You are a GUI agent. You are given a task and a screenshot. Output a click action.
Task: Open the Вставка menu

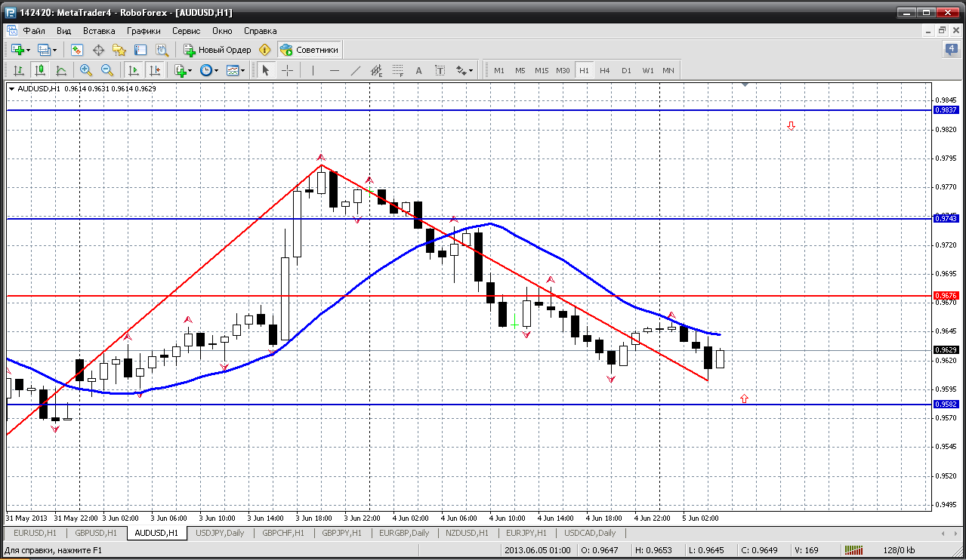pyautogui.click(x=99, y=31)
